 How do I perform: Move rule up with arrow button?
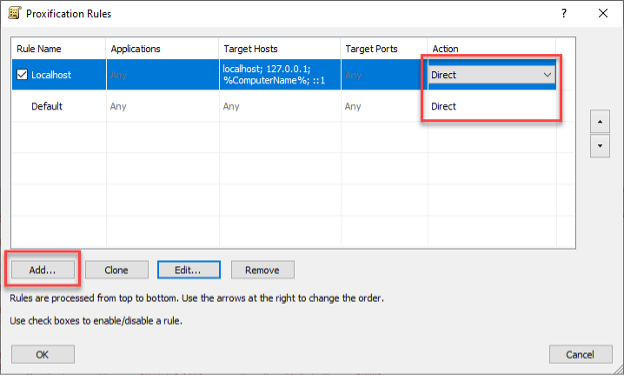click(600, 121)
